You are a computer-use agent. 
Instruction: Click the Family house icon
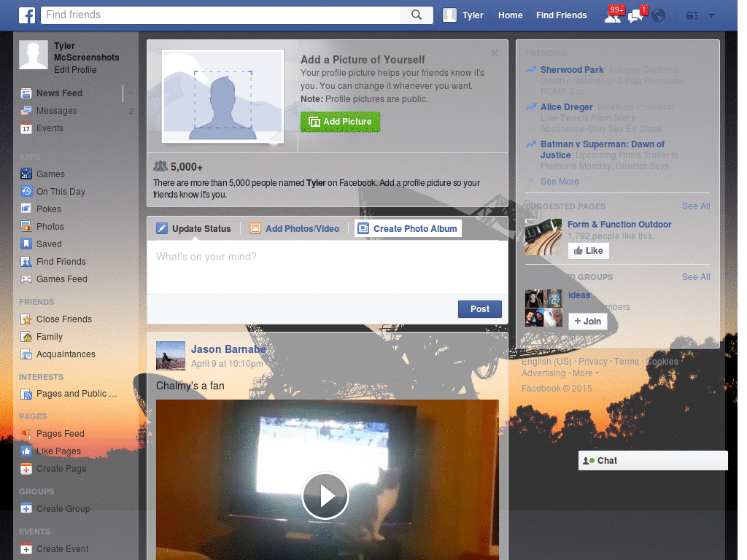coord(26,337)
